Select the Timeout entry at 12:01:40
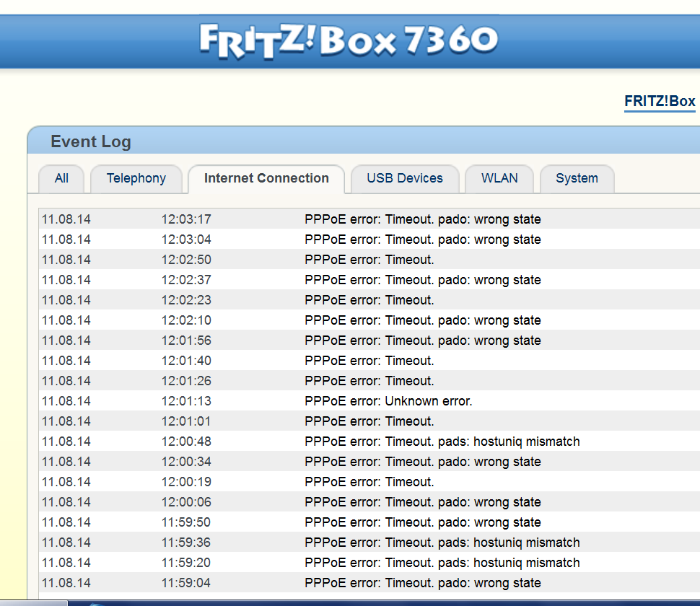 369,361
